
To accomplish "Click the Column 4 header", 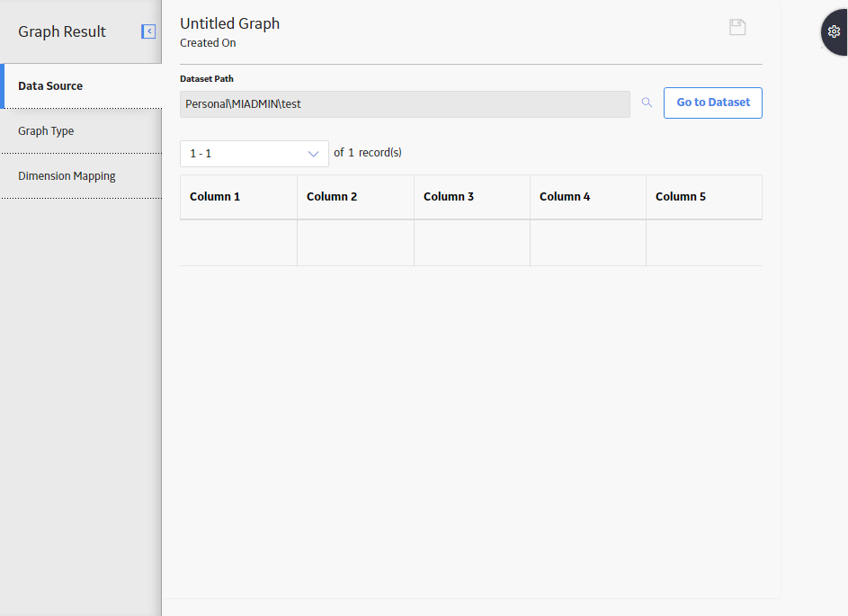I will tap(588, 197).
